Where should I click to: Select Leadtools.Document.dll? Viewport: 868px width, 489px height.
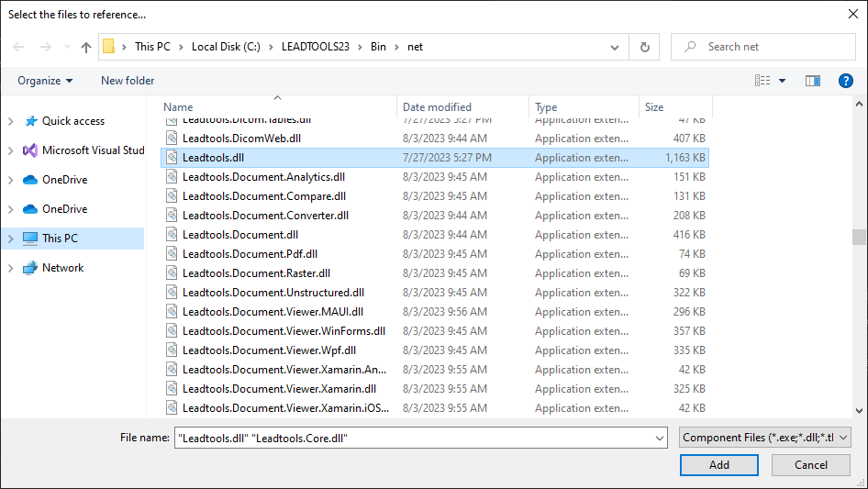pos(240,235)
